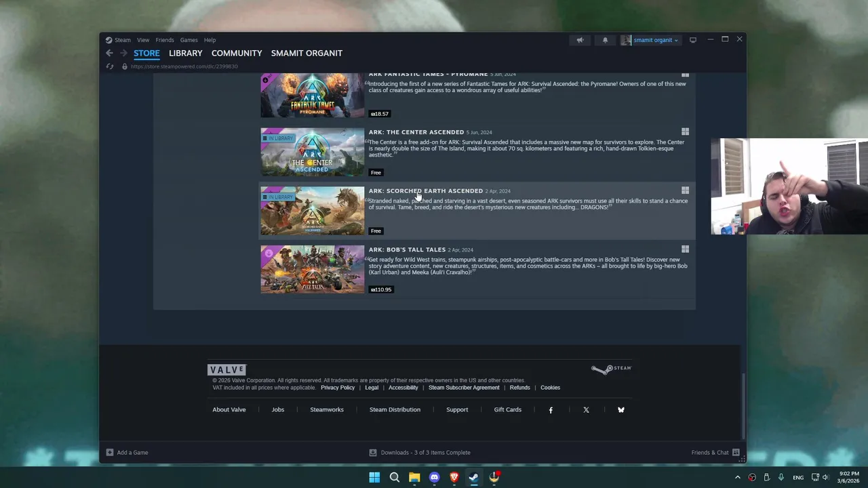Open the Accessibility link
The width and height of the screenshot is (868, 488).
click(403, 388)
